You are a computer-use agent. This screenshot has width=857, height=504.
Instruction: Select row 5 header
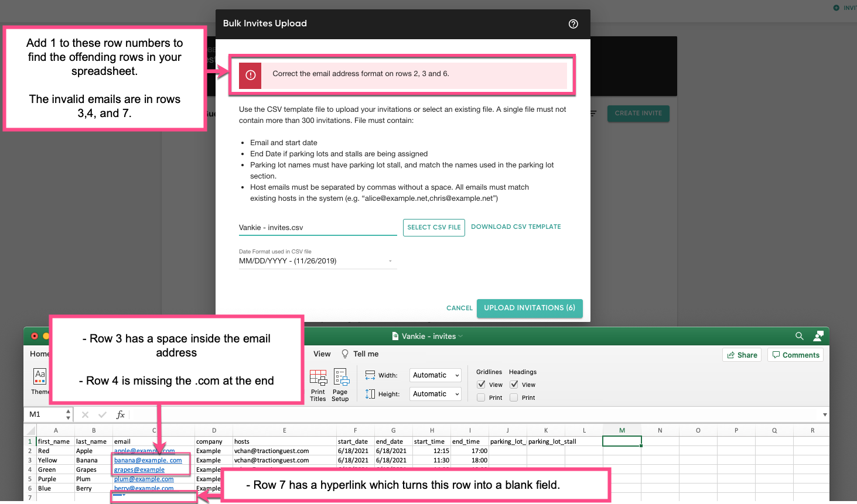[30, 479]
